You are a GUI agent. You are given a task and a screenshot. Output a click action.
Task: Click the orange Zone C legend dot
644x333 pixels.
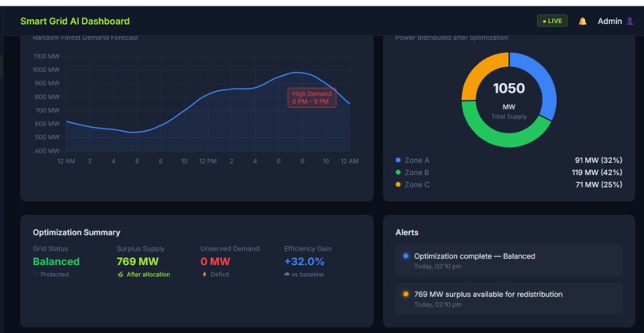(x=398, y=184)
